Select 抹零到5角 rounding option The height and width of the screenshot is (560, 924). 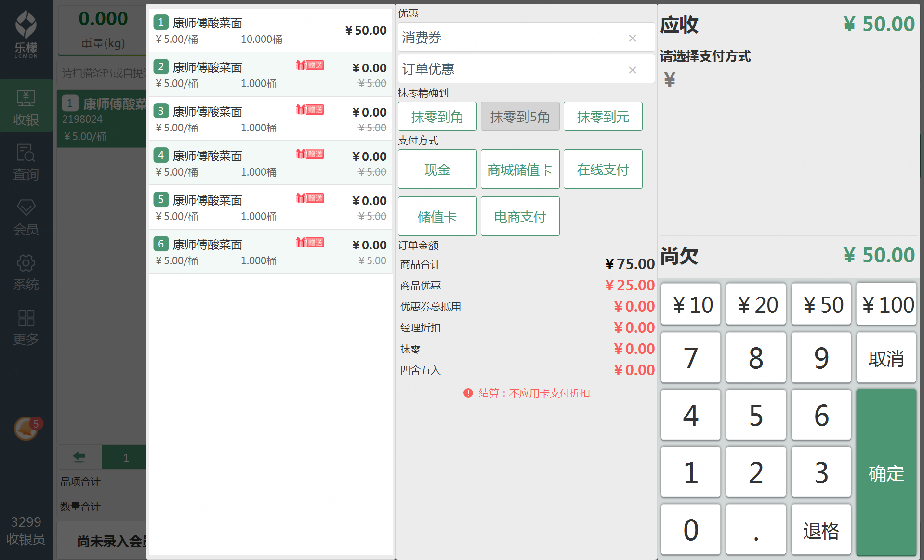pos(520,116)
